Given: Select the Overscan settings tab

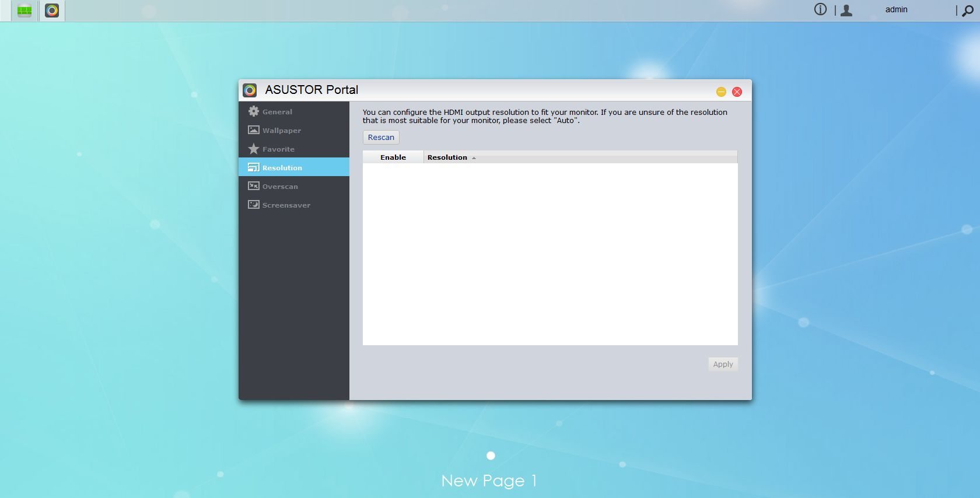Looking at the screenshot, I should (x=294, y=186).
